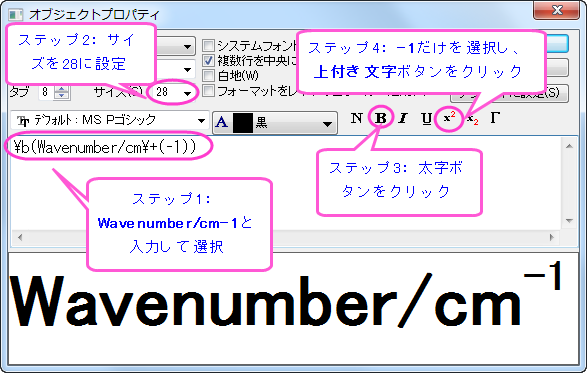Screen dimensions: 587x373
Task: Toggle the Underline (U) formatting button
Action: pyautogui.click(x=426, y=118)
